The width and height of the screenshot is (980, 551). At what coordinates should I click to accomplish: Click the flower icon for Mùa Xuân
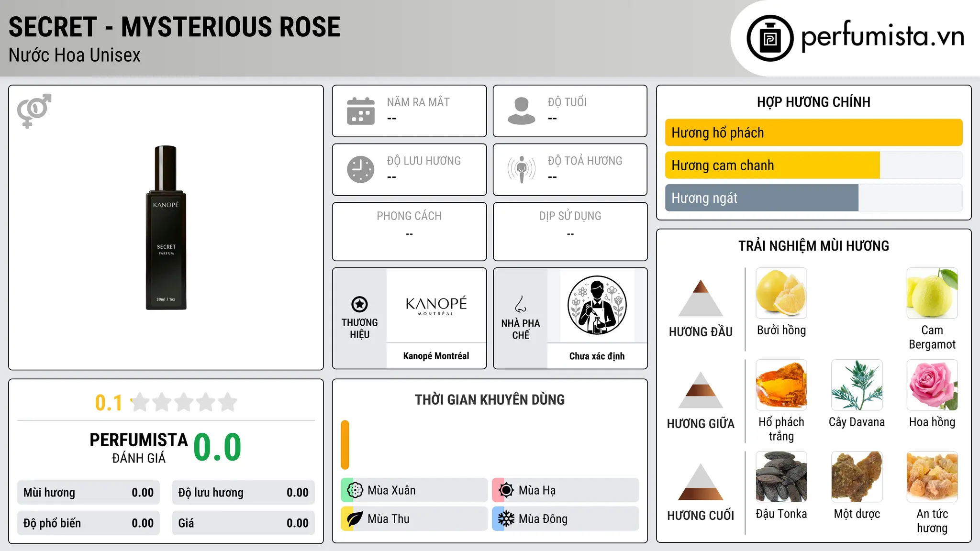pyautogui.click(x=355, y=490)
